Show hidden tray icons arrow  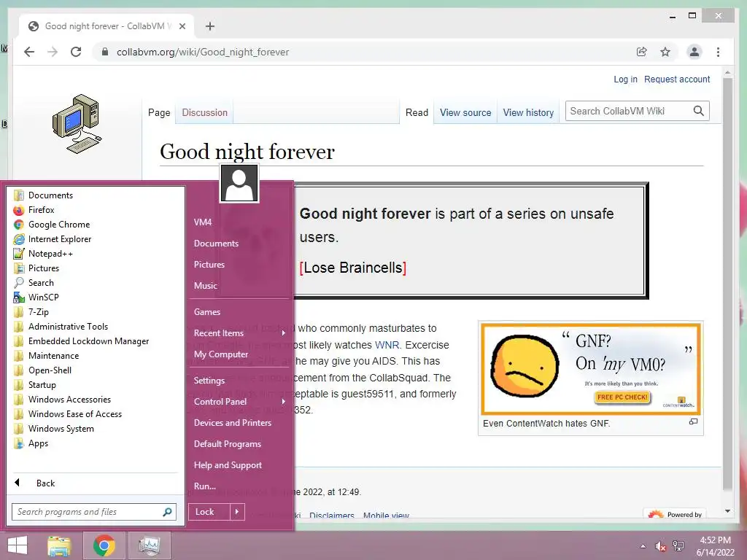pyautogui.click(x=643, y=546)
